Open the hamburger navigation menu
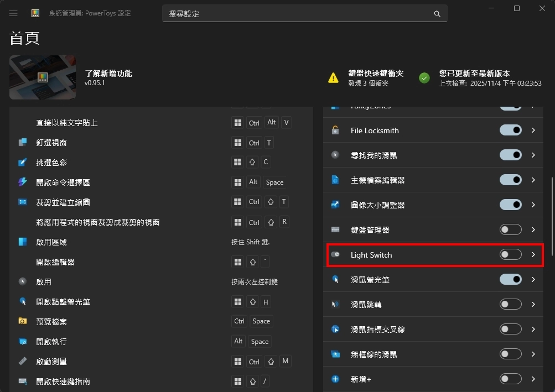The width and height of the screenshot is (555, 392). click(x=13, y=13)
